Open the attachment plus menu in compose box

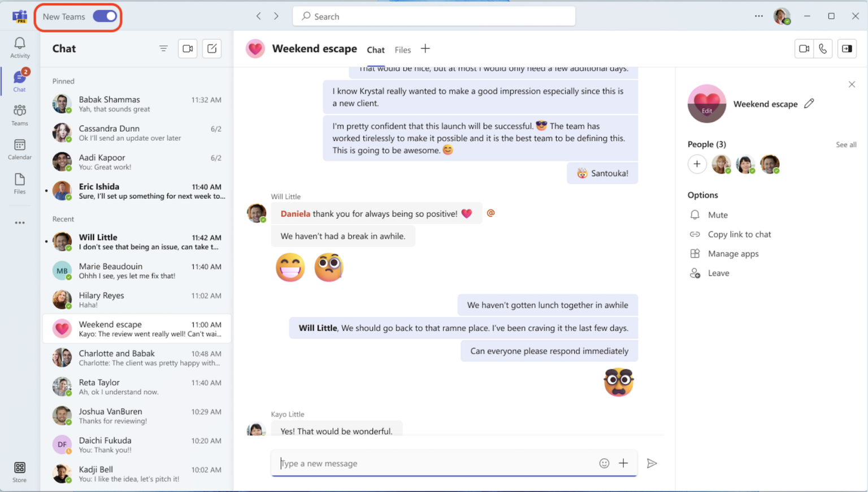point(623,463)
